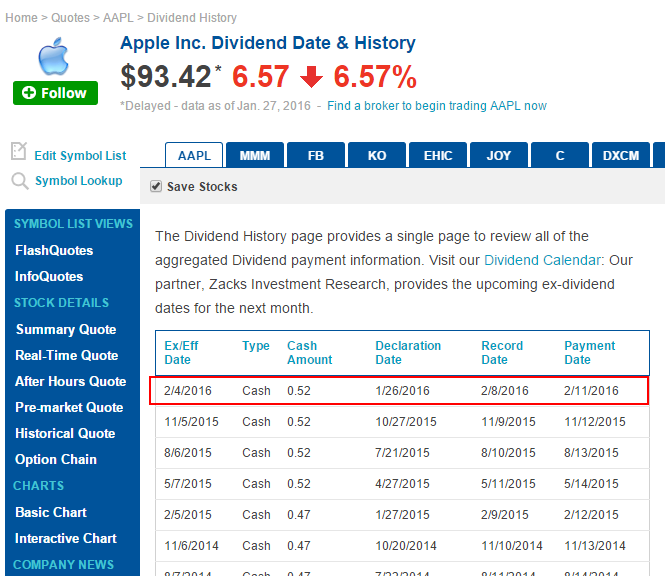Switch to the FB tab
The image size is (665, 576).
316,155
